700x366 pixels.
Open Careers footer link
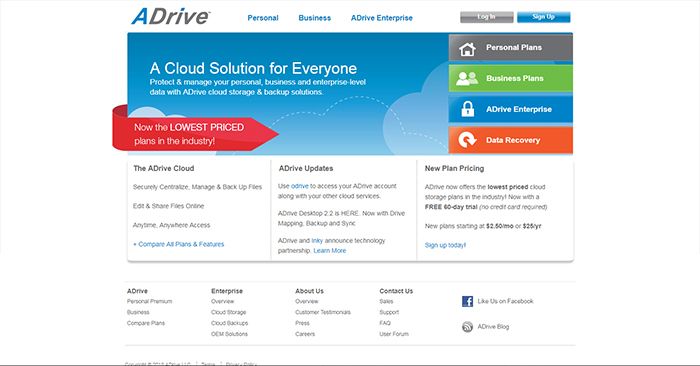pyautogui.click(x=305, y=334)
